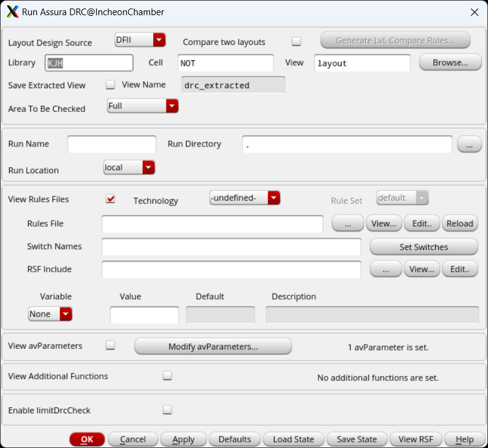The width and height of the screenshot is (488, 448).
Task: Click the variable Default field
Action: pos(221,315)
